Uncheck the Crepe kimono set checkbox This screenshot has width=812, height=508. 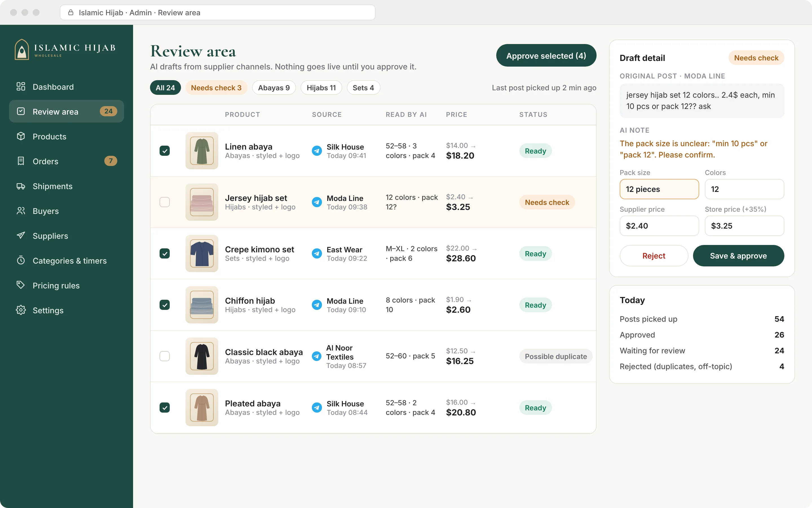point(164,254)
